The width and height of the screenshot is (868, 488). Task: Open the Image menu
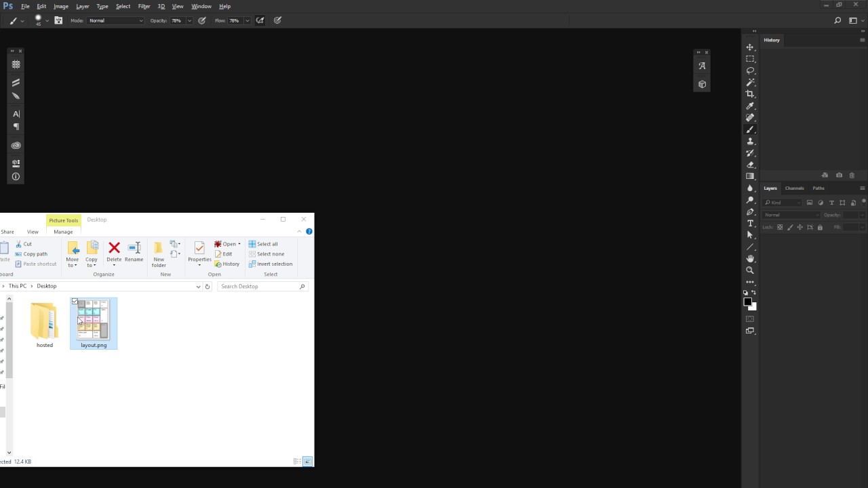[x=61, y=6]
